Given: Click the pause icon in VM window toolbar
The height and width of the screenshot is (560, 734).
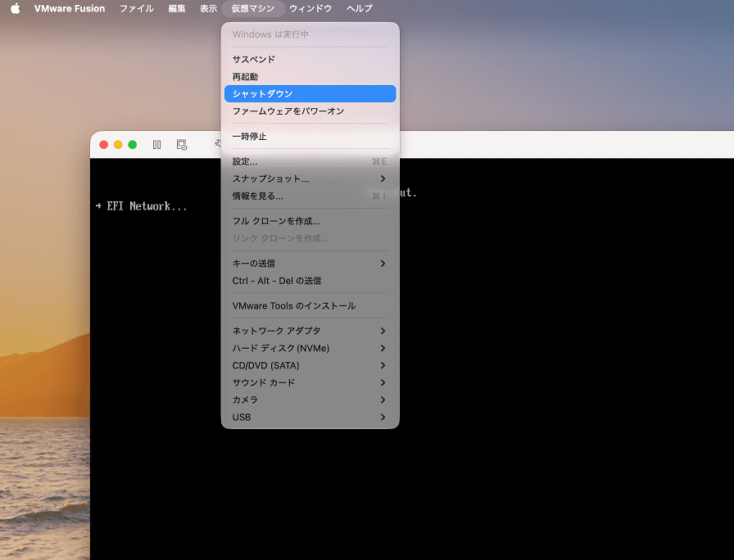Looking at the screenshot, I should [156, 145].
